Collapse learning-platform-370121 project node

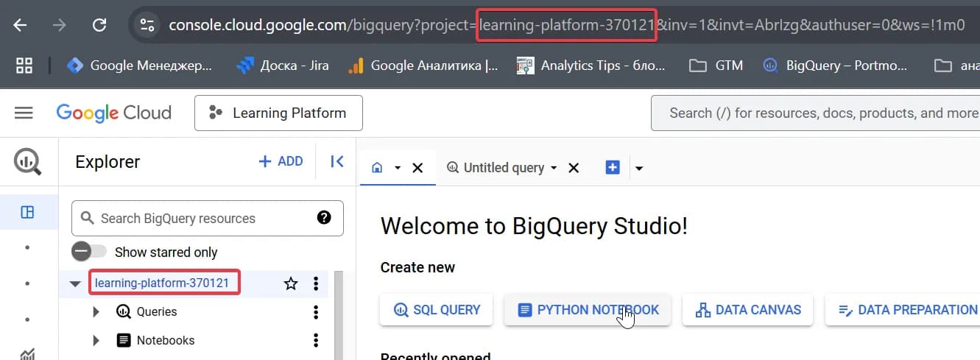(75, 283)
